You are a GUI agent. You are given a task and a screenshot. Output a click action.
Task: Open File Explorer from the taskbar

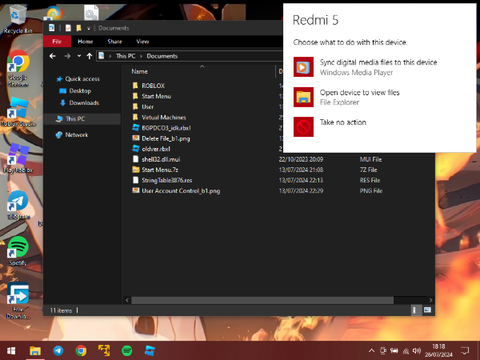coord(35,351)
